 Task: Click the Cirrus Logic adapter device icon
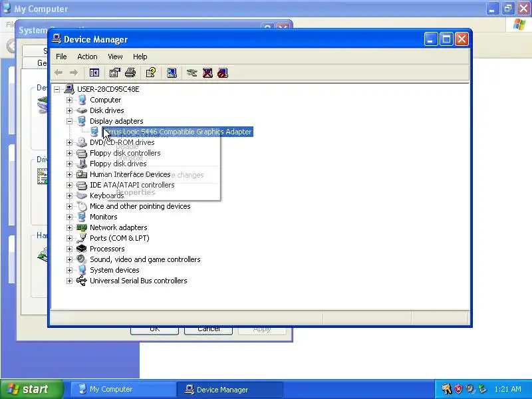pos(94,132)
